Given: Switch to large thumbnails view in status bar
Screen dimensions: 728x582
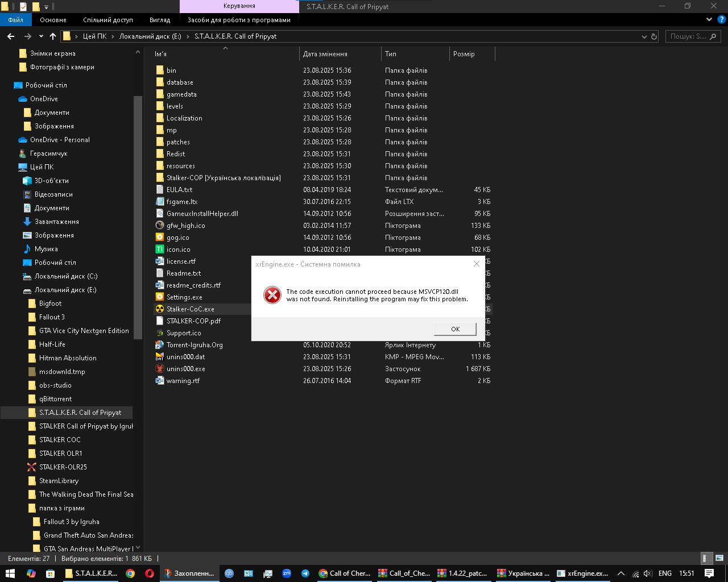Looking at the screenshot, I should pos(719,558).
